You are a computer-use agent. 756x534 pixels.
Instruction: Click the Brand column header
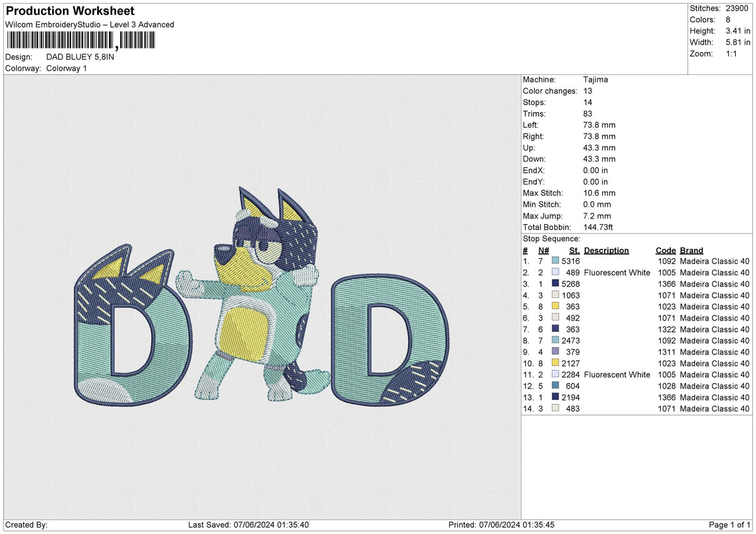click(692, 251)
